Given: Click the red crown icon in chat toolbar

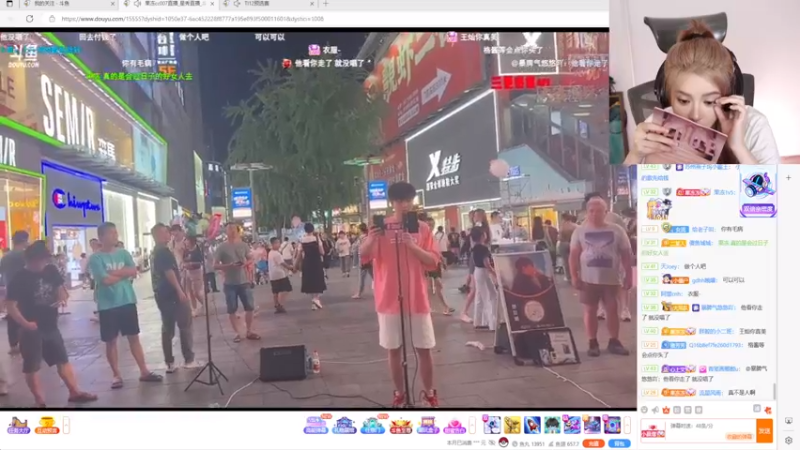Looking at the screenshot, I should tap(666, 410).
